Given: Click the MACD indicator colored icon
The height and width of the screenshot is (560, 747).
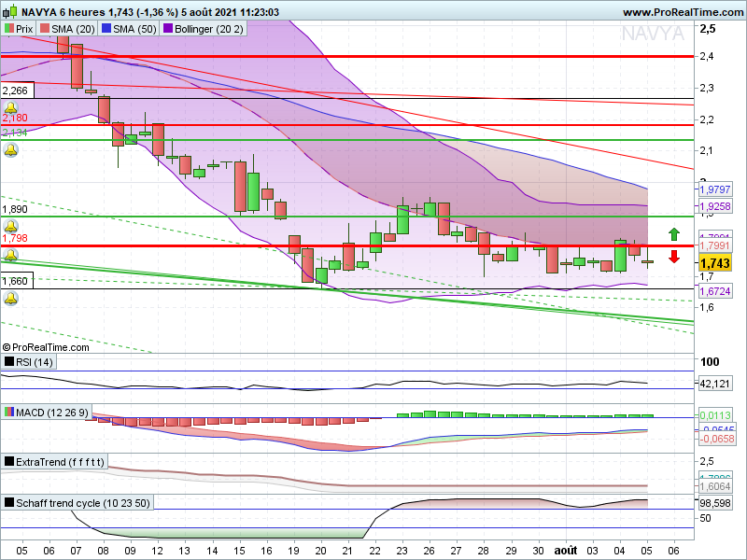Looking at the screenshot, I should tap(8, 412).
